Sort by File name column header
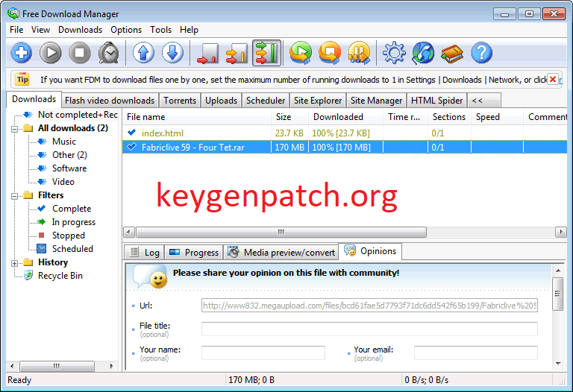Image resolution: width=573 pixels, height=392 pixels. pos(197,117)
